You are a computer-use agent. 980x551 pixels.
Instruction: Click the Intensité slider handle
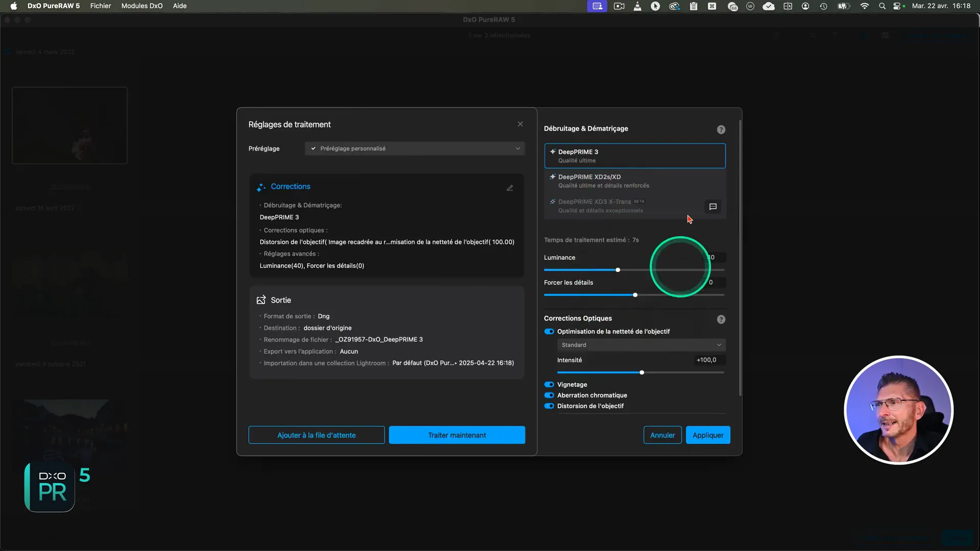click(642, 372)
